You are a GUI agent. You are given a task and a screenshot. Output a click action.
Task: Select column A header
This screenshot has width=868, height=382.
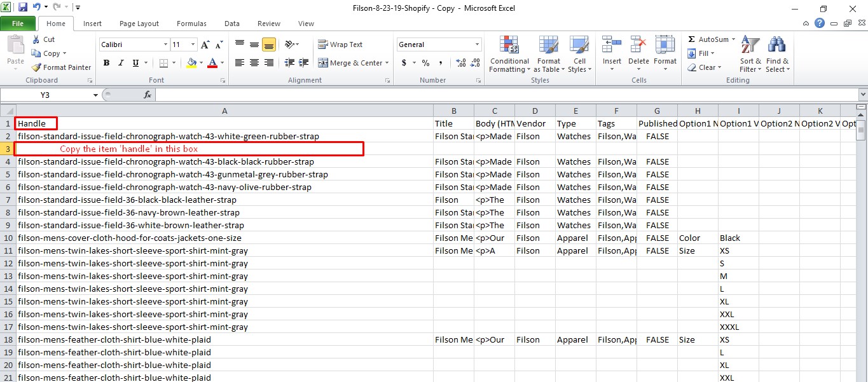click(224, 111)
